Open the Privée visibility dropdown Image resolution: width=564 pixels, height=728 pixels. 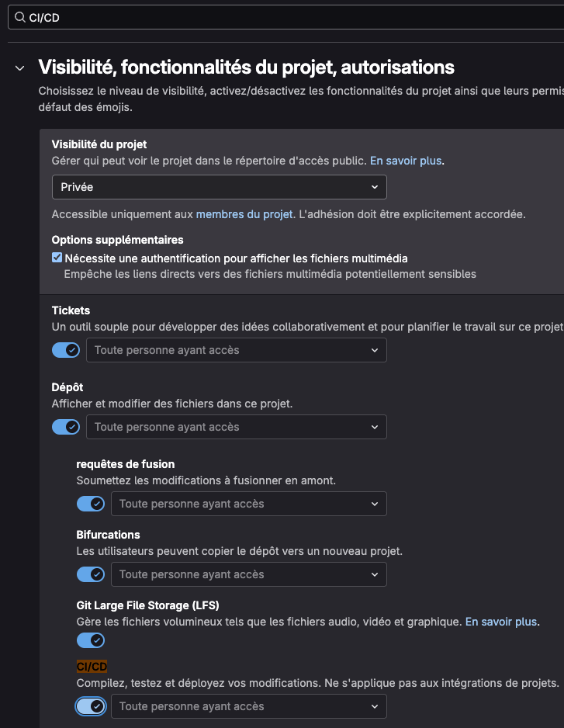219,186
